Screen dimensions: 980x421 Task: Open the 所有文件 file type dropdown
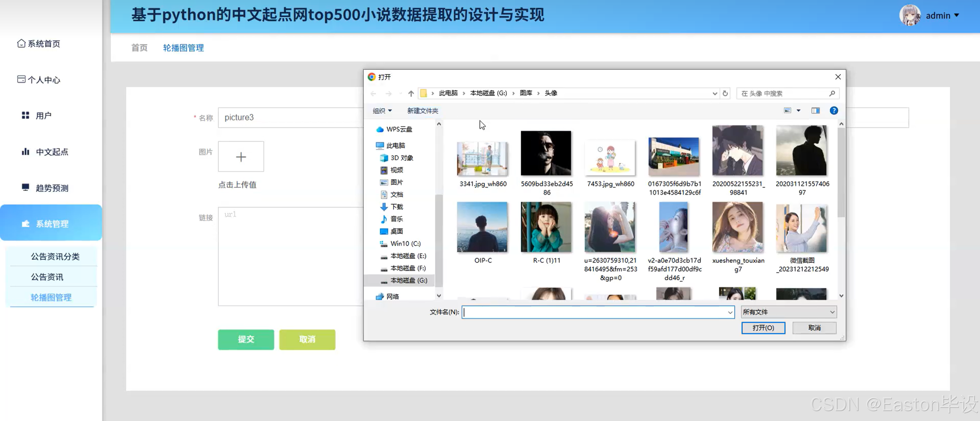coord(789,312)
